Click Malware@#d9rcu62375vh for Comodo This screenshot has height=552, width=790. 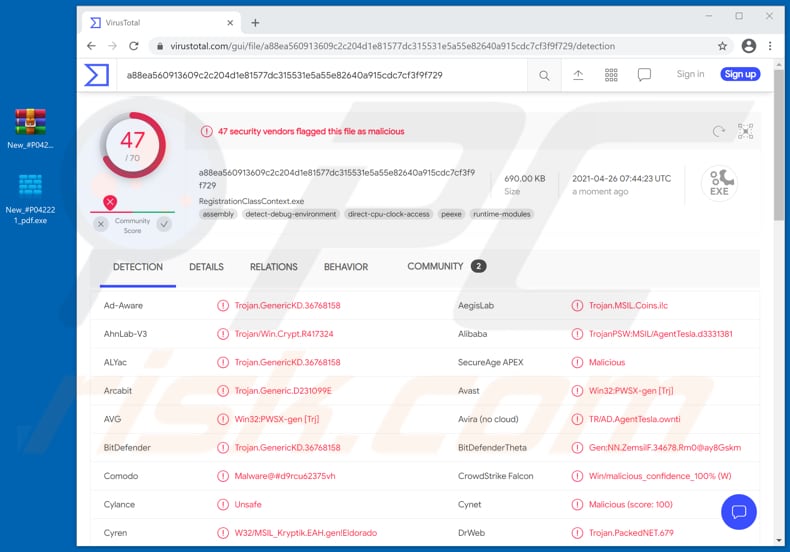point(285,476)
